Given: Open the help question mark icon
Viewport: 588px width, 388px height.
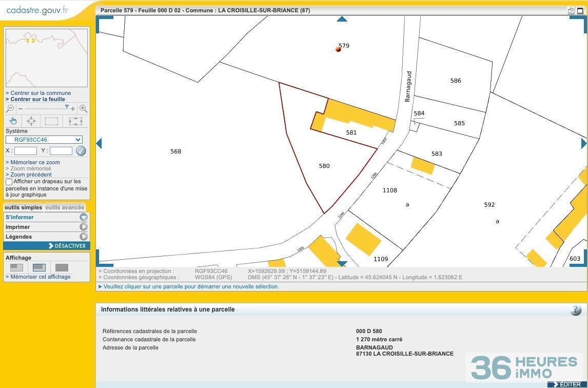Looking at the screenshot, I should click(x=575, y=310).
